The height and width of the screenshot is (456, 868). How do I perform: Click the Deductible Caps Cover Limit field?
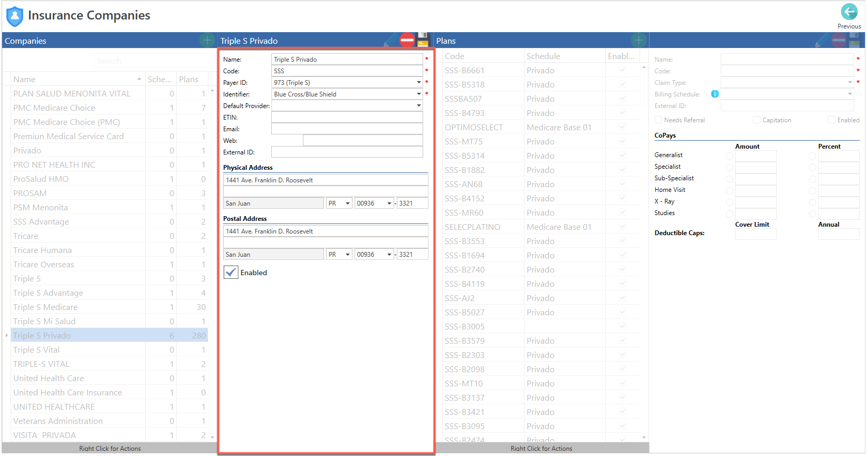tap(756, 234)
